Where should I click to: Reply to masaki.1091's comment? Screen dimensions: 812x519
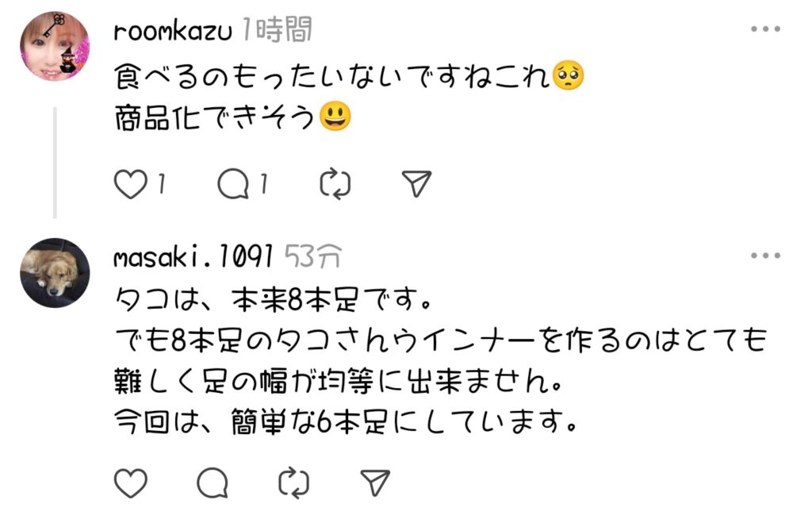(x=213, y=482)
